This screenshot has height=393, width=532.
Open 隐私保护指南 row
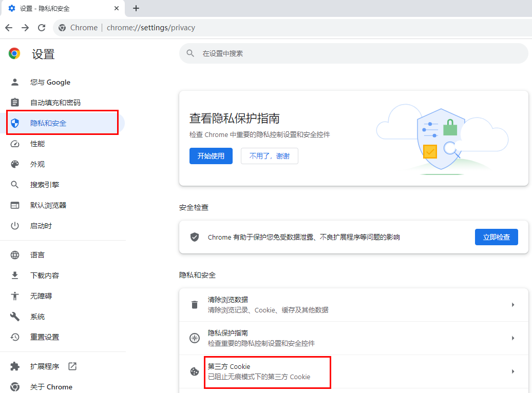tap(353, 338)
